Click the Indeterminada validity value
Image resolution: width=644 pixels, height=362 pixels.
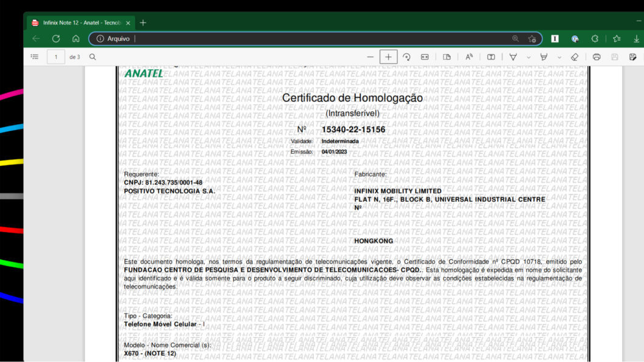click(x=340, y=141)
